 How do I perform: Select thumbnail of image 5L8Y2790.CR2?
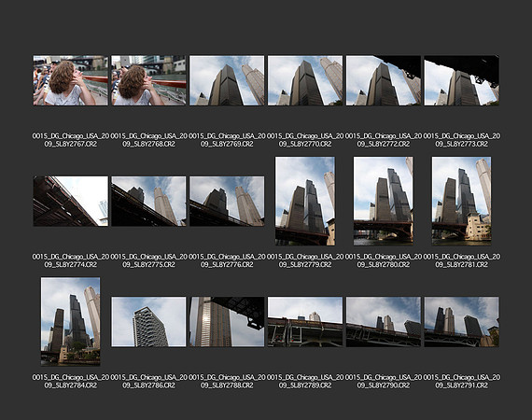(x=384, y=322)
